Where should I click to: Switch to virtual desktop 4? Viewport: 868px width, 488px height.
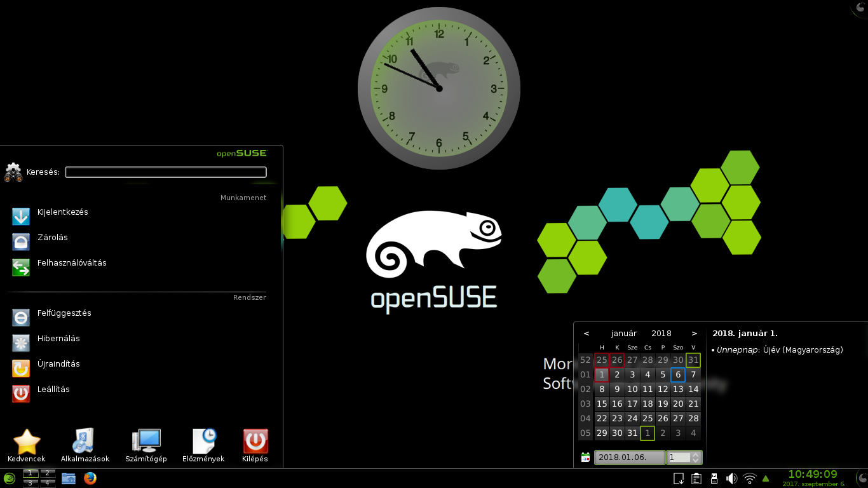(48, 483)
